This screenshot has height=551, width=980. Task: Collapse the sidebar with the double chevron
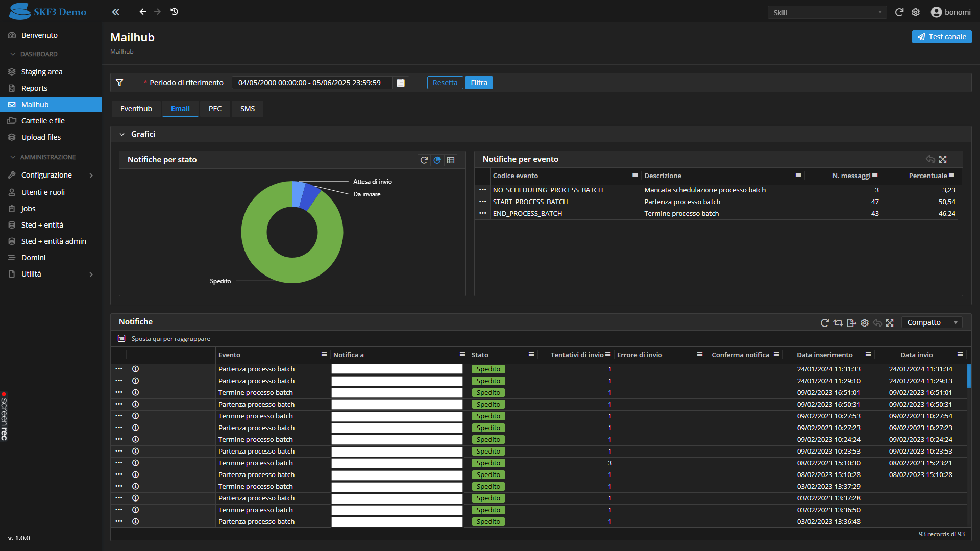pyautogui.click(x=116, y=12)
